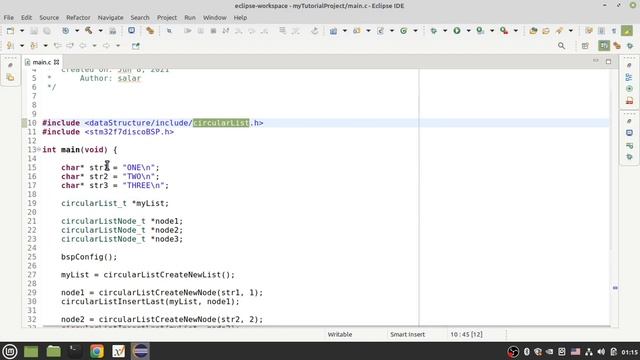Screen dimensions: 640x360
Task: Open the External Tools dropdown arrow
Action: (516, 31)
